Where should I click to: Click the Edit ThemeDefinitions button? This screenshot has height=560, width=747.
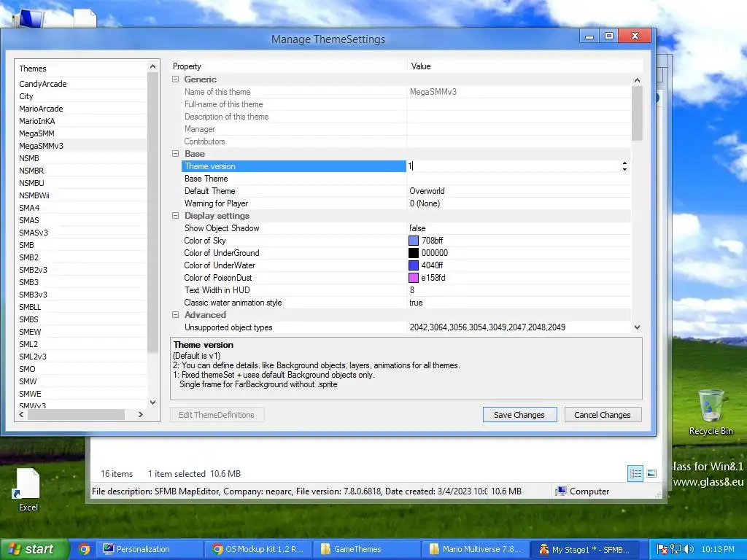click(217, 415)
